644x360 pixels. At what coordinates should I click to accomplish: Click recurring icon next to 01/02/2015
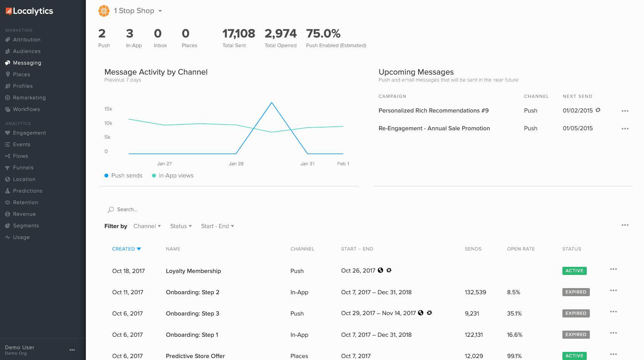point(598,110)
